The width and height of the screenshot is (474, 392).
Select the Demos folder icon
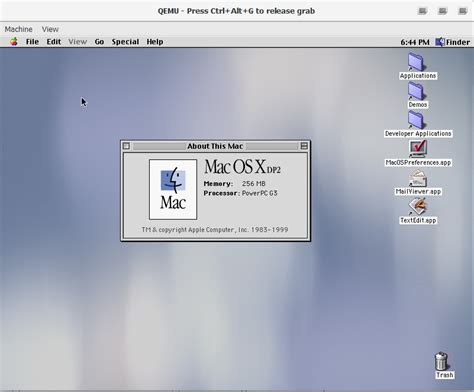click(416, 91)
